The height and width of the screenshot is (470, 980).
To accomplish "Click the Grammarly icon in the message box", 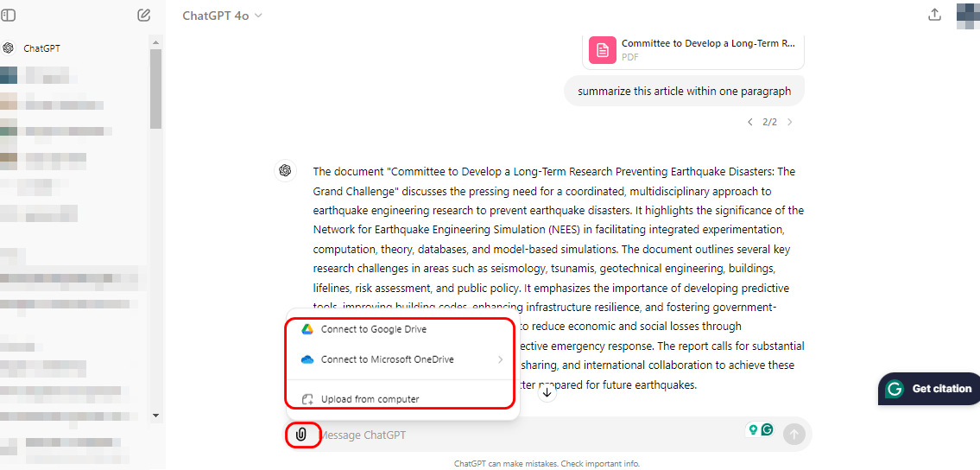I will (767, 429).
